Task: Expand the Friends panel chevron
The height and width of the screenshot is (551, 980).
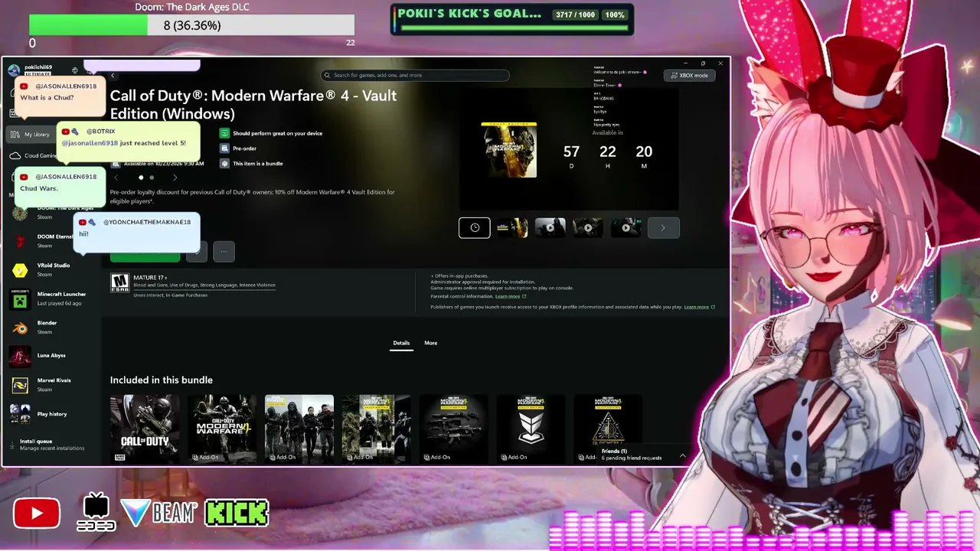Action: pos(682,455)
